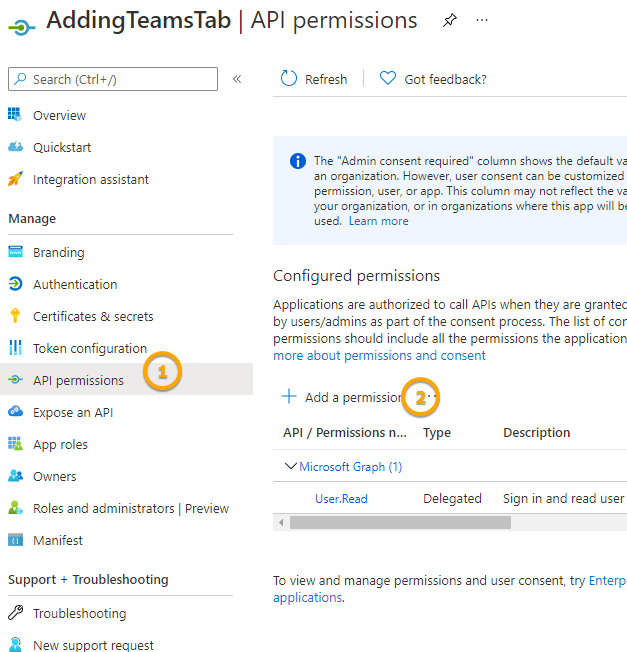Click the plus icon for Add a permission
The image size is (627, 652).
click(x=289, y=396)
